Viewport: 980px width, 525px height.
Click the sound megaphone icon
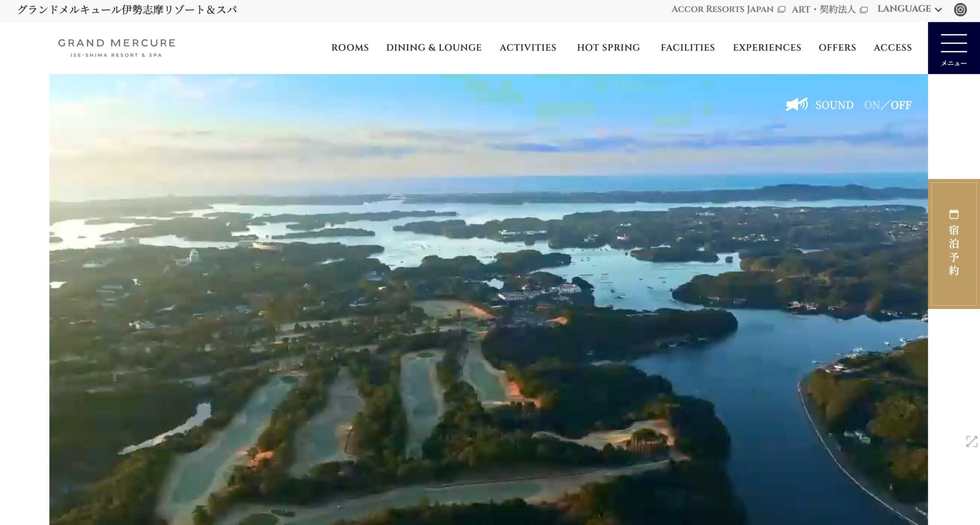pyautogui.click(x=797, y=104)
